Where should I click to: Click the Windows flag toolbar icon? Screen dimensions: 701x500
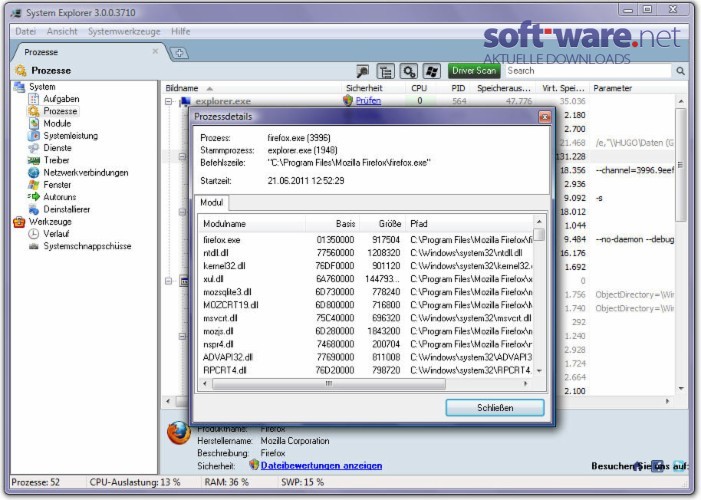[431, 71]
